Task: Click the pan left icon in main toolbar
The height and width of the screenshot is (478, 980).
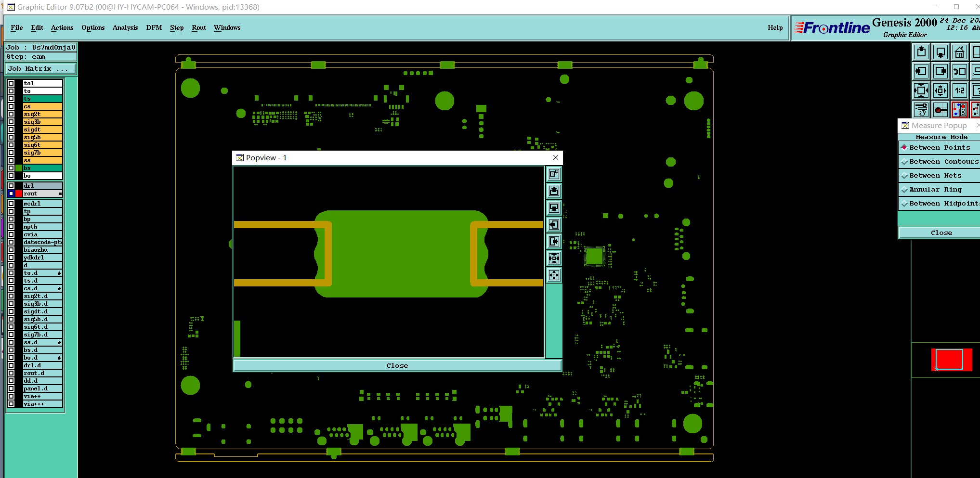Action: click(x=921, y=71)
